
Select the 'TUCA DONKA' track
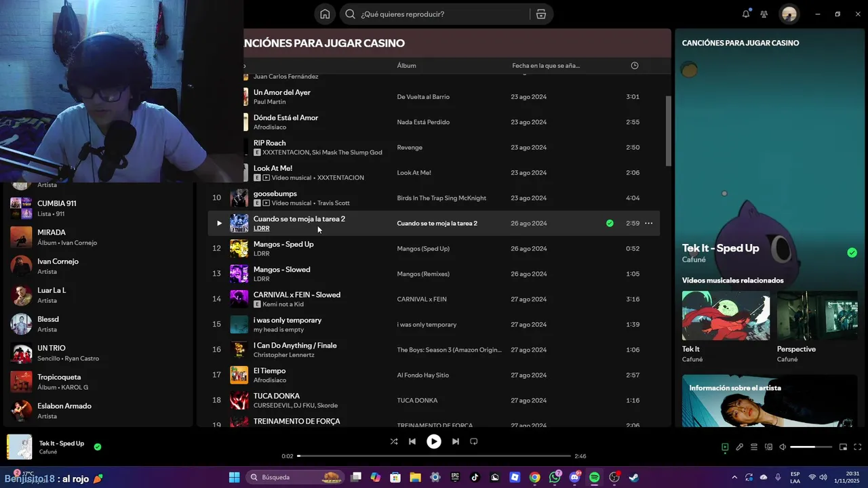pyautogui.click(x=277, y=396)
